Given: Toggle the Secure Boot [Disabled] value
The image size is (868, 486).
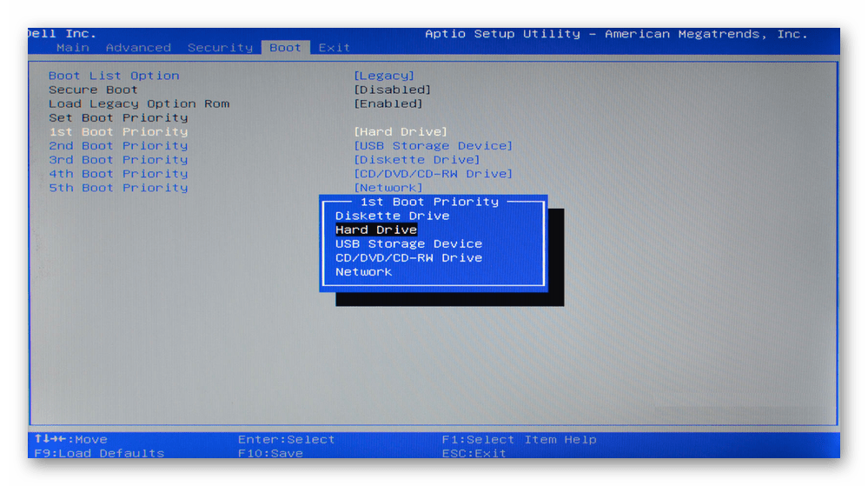Looking at the screenshot, I should [x=392, y=90].
